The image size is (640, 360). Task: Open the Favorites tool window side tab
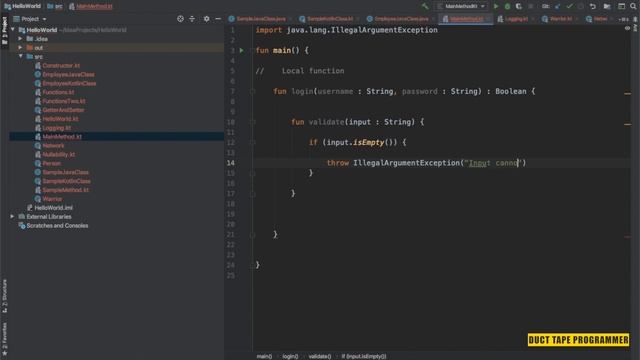pos(4,339)
